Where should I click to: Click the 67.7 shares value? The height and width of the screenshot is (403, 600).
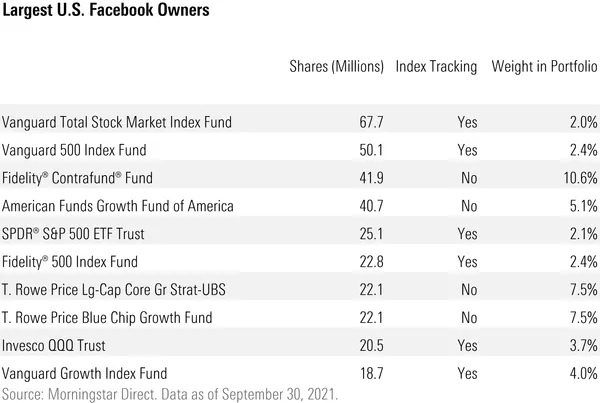click(372, 123)
